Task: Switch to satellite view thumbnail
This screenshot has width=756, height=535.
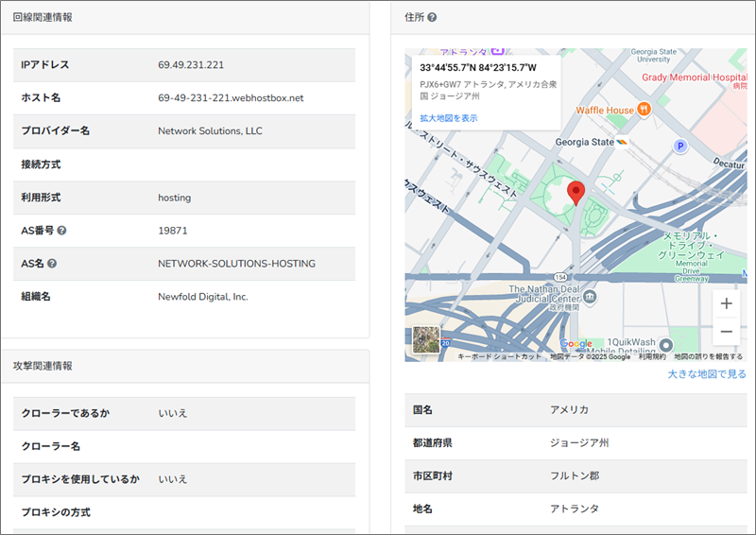Action: (426, 339)
